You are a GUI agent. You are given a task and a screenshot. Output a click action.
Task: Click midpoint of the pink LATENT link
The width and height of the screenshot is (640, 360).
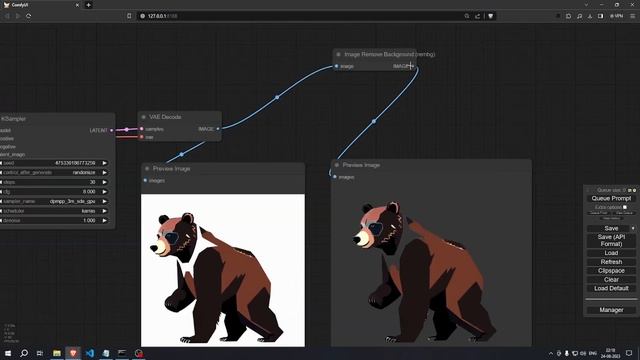tap(127, 129)
